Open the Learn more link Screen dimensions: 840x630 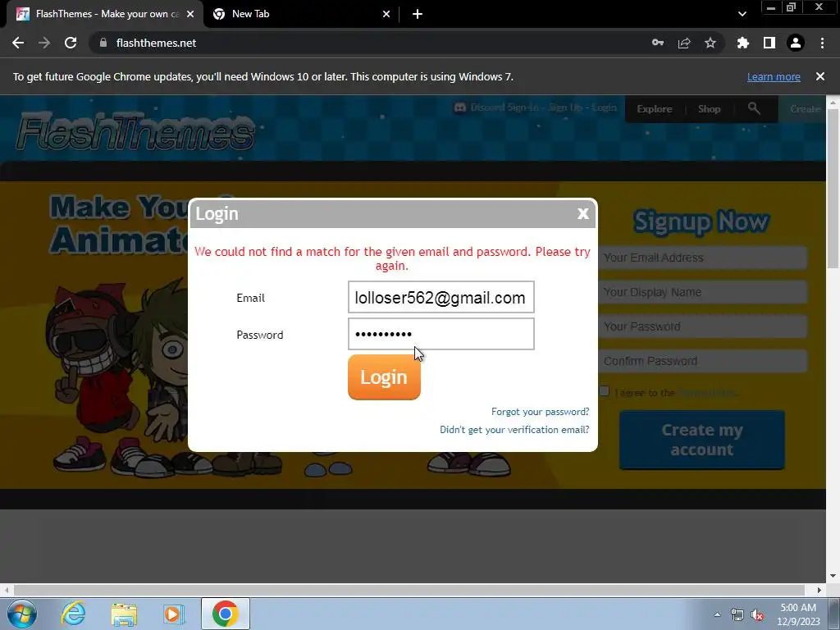point(774,76)
